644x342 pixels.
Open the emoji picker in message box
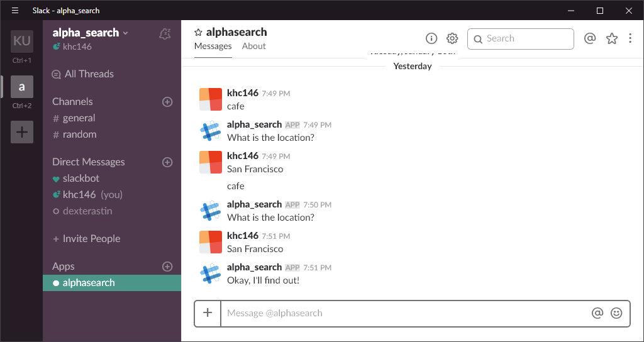click(x=616, y=313)
